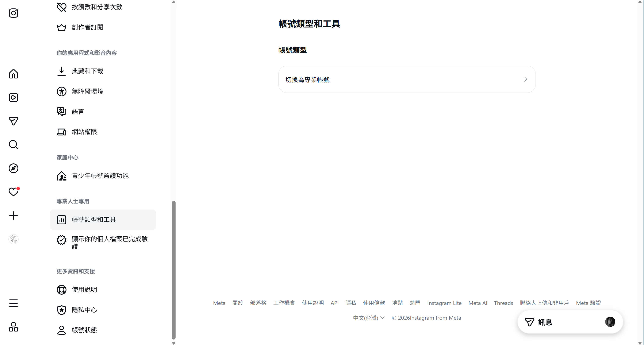Open the 使用說明 footer link
Viewport: 644px width, 345px height.
click(313, 303)
